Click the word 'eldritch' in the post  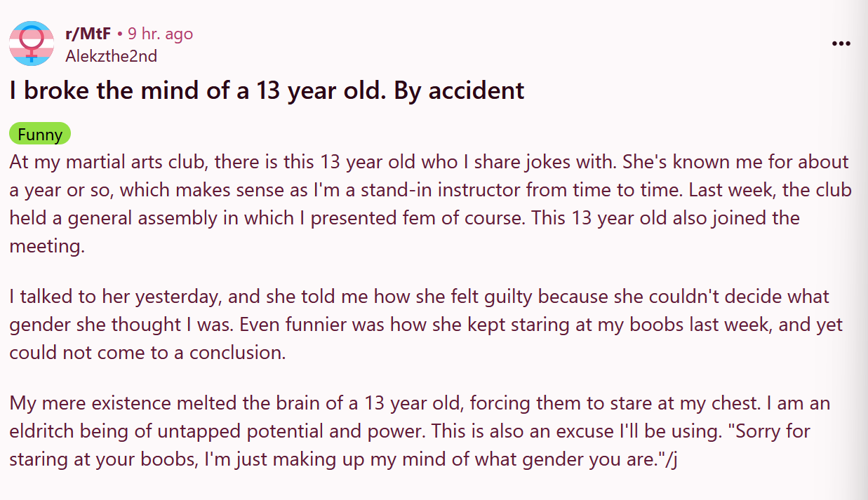[x=47, y=431]
